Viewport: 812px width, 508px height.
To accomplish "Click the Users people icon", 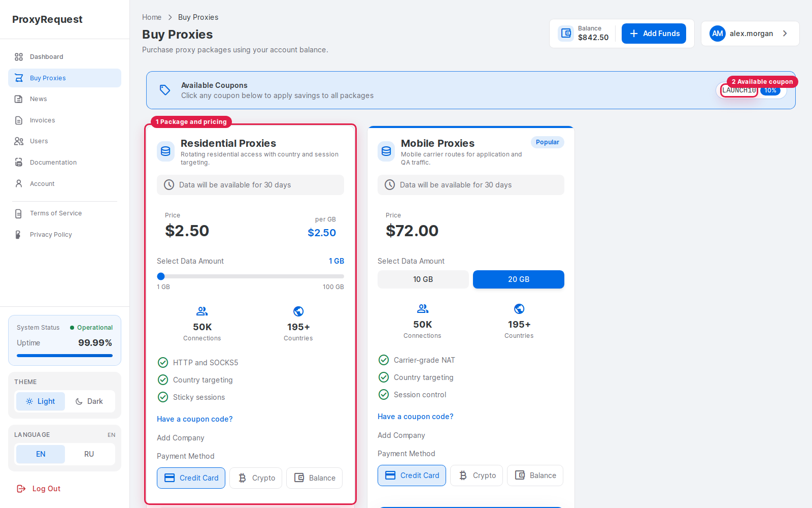I will click(19, 141).
